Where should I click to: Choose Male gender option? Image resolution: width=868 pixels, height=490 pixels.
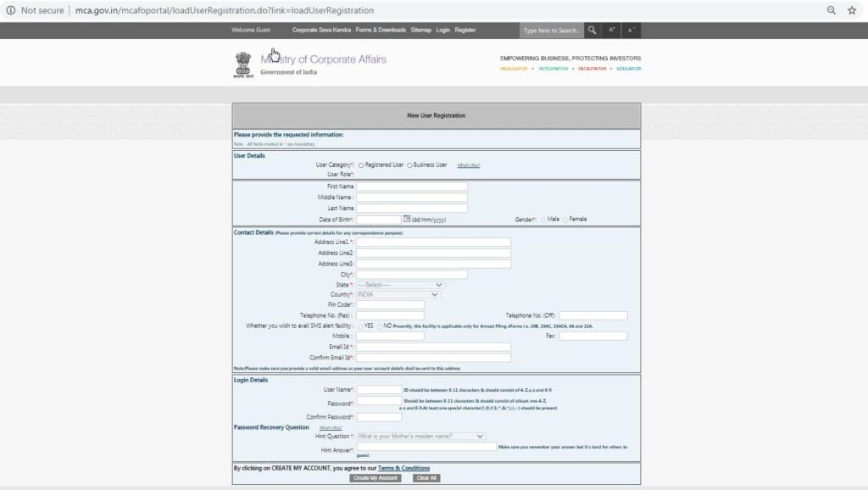[543, 220]
